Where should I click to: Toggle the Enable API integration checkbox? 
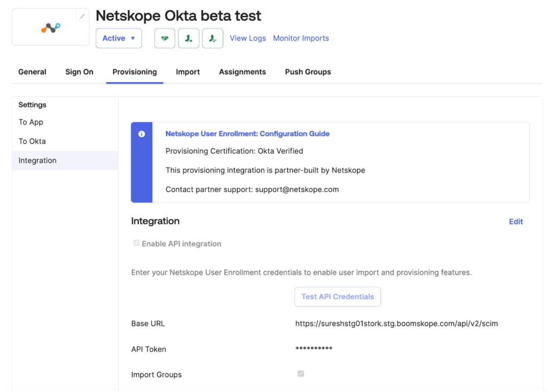[136, 243]
